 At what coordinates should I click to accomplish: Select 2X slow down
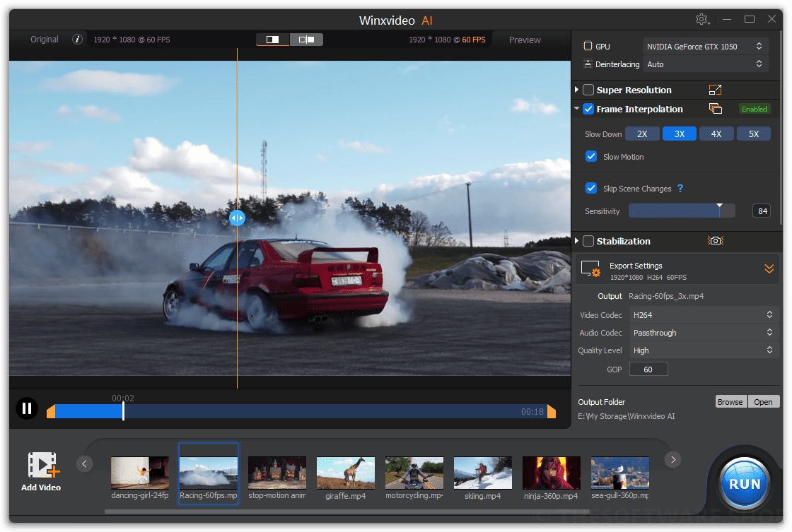click(642, 134)
